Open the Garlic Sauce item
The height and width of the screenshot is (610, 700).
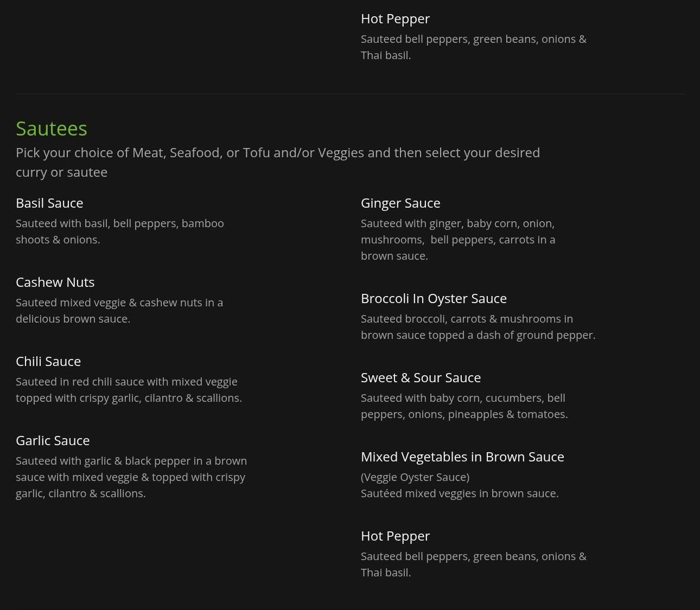coord(53,440)
